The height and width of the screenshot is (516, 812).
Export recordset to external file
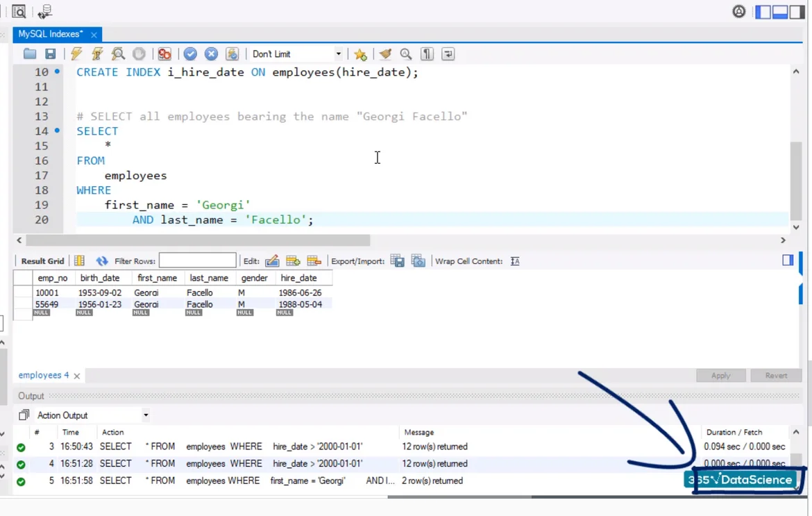pyautogui.click(x=397, y=261)
